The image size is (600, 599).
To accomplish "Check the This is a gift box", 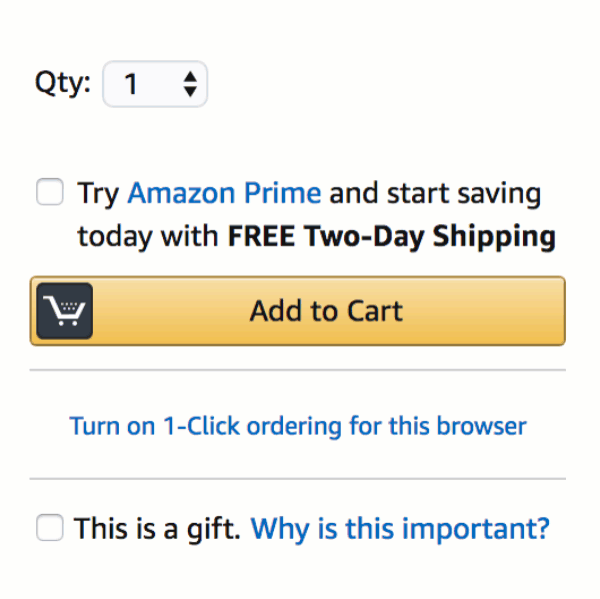I will (50, 527).
